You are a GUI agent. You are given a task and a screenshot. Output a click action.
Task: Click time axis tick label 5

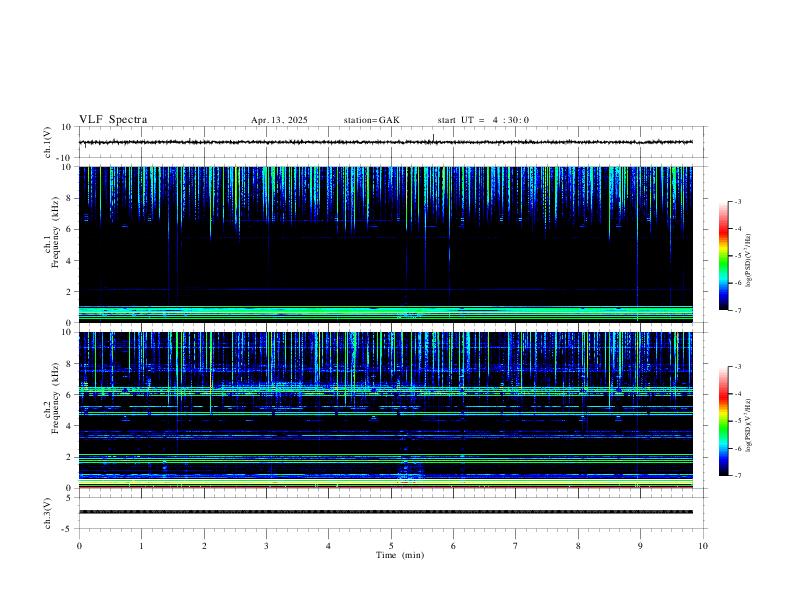click(x=391, y=546)
